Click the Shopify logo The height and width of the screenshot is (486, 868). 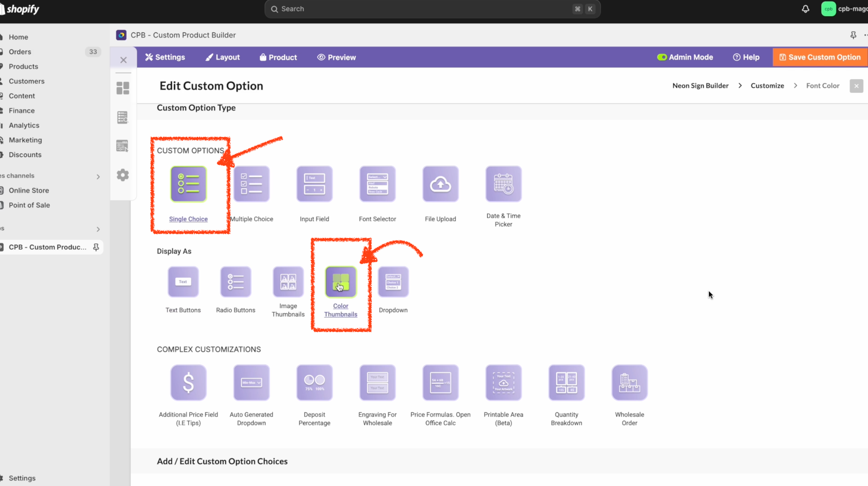20,9
